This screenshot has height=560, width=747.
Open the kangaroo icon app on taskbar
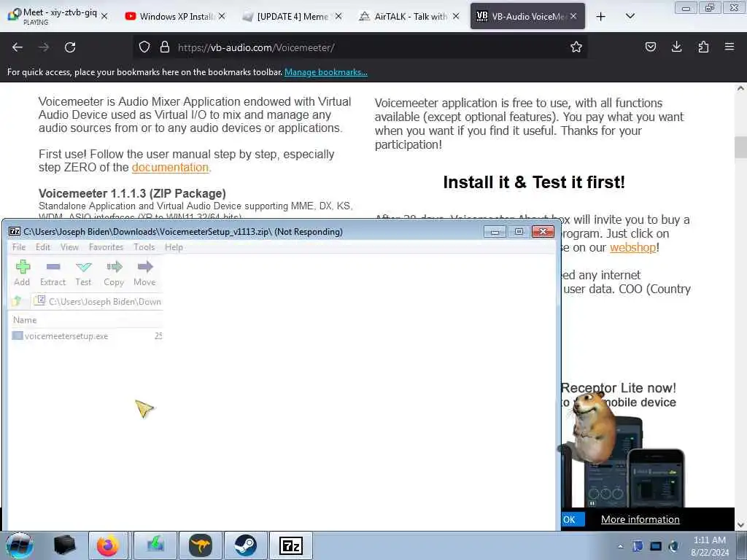tap(200, 545)
